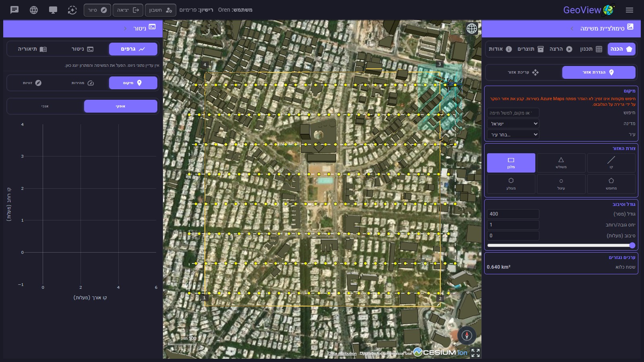The image size is (644, 362).
Task: Open the country dropdown showing ישראל
Action: (x=513, y=123)
